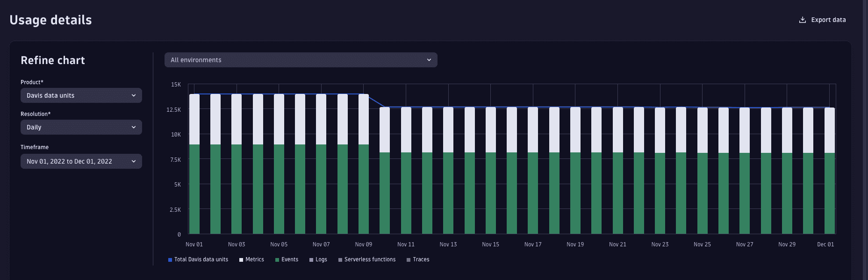Click the green Events bar segment for Nov 01
Image resolution: width=868 pixels, height=280 pixels.
point(194,189)
